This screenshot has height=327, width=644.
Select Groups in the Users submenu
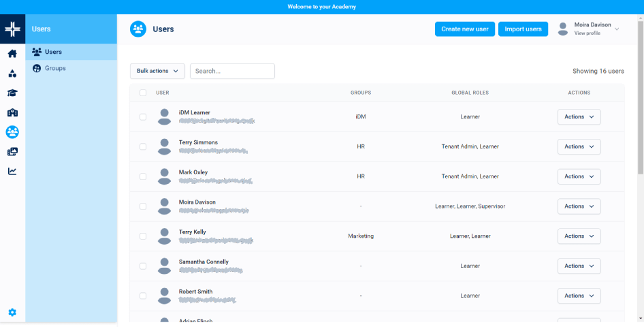55,68
